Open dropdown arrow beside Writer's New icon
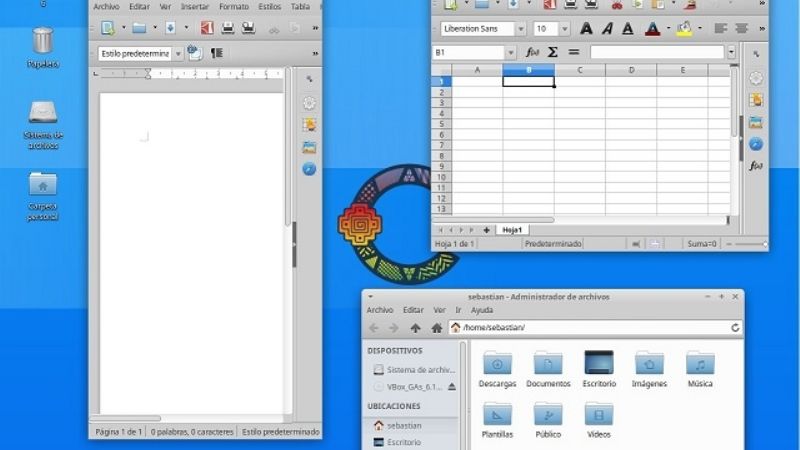The image size is (800, 450). [123, 28]
